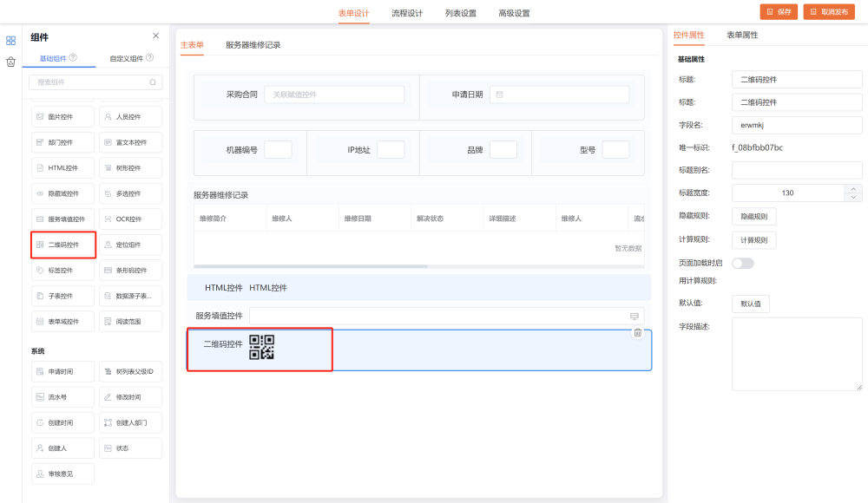Close the 组件 panel with X

(155, 36)
